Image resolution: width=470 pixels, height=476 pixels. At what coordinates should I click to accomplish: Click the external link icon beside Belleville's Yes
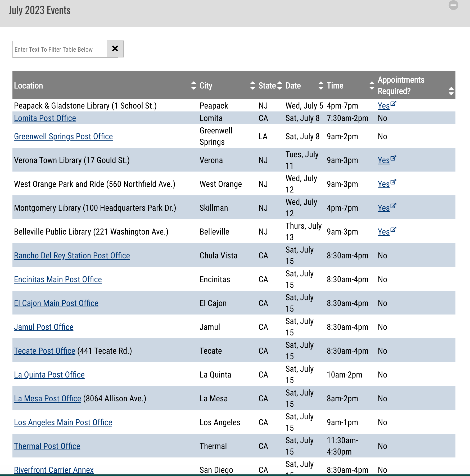point(394,230)
